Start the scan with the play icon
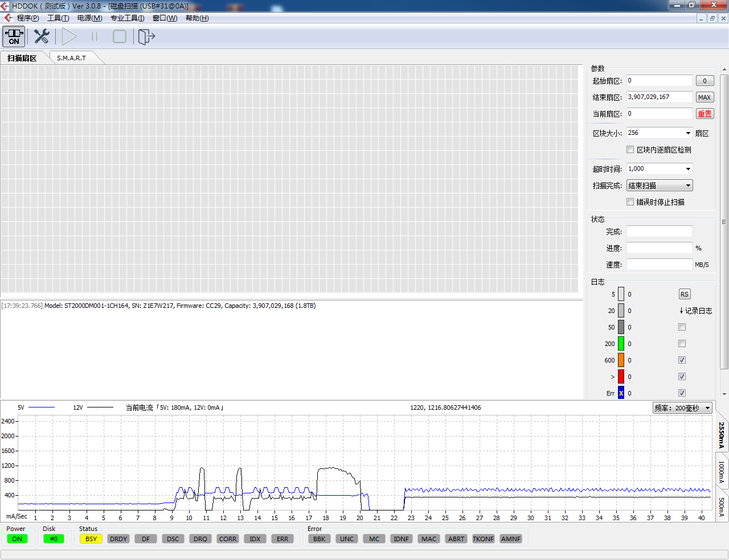This screenshot has width=729, height=560. (69, 36)
